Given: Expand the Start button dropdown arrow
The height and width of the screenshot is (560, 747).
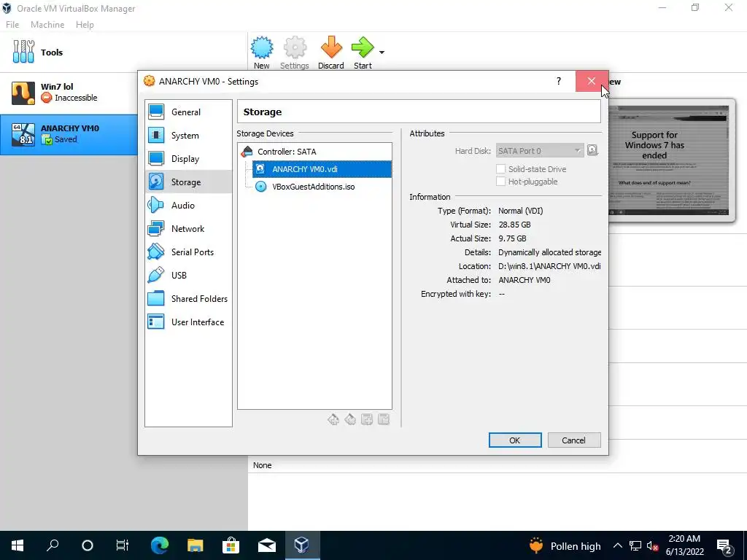Looking at the screenshot, I should (382, 52).
